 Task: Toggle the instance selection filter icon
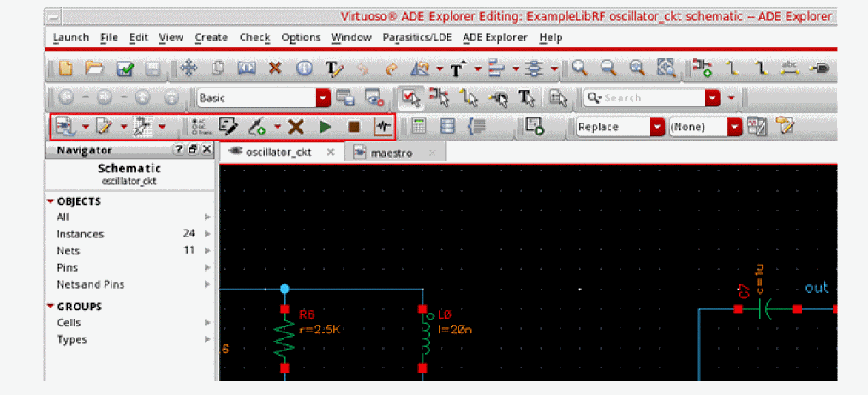pos(440,98)
